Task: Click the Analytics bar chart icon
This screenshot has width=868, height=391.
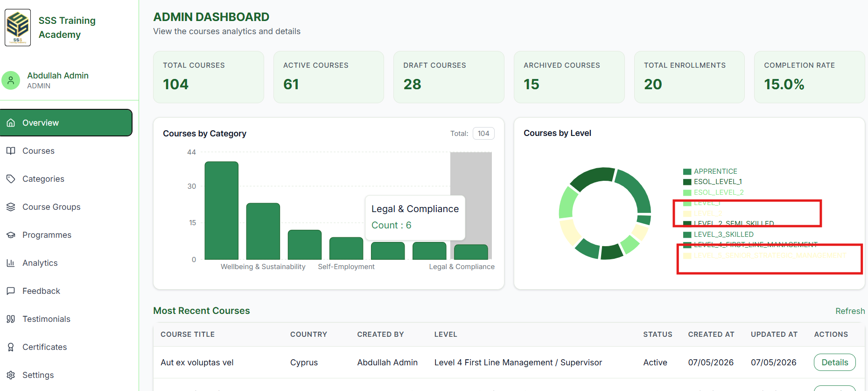Action: (x=11, y=263)
